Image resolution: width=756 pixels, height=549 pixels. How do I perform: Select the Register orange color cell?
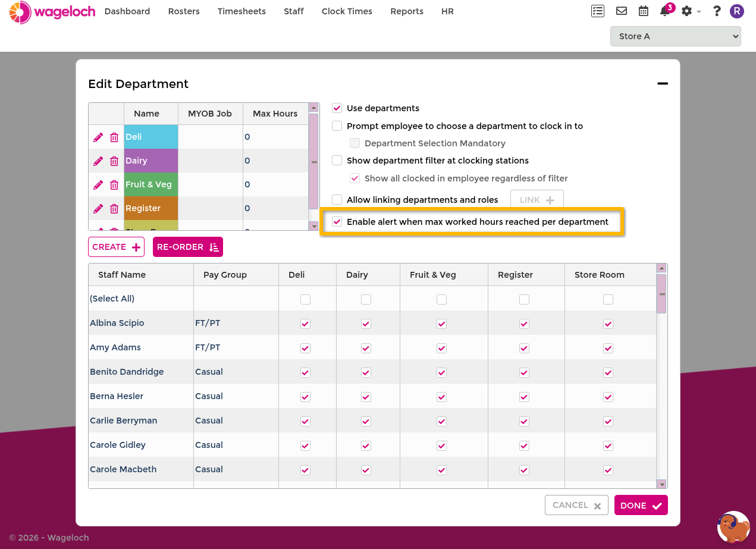coord(151,208)
